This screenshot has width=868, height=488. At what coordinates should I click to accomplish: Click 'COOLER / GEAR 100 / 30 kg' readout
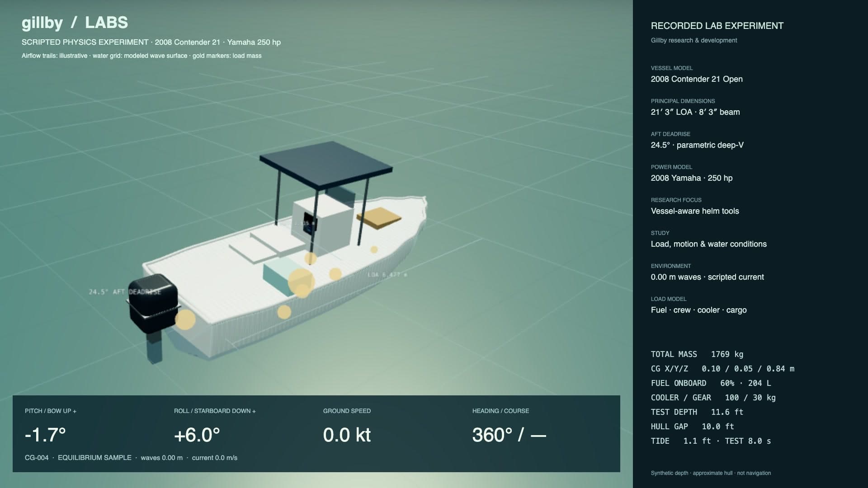[713, 398]
